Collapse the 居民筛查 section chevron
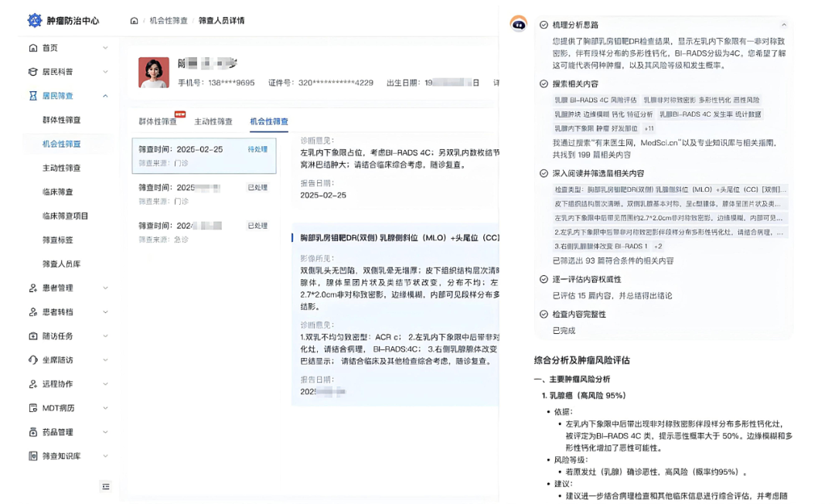Image resolution: width=835 pixels, height=504 pixels. pyautogui.click(x=106, y=96)
